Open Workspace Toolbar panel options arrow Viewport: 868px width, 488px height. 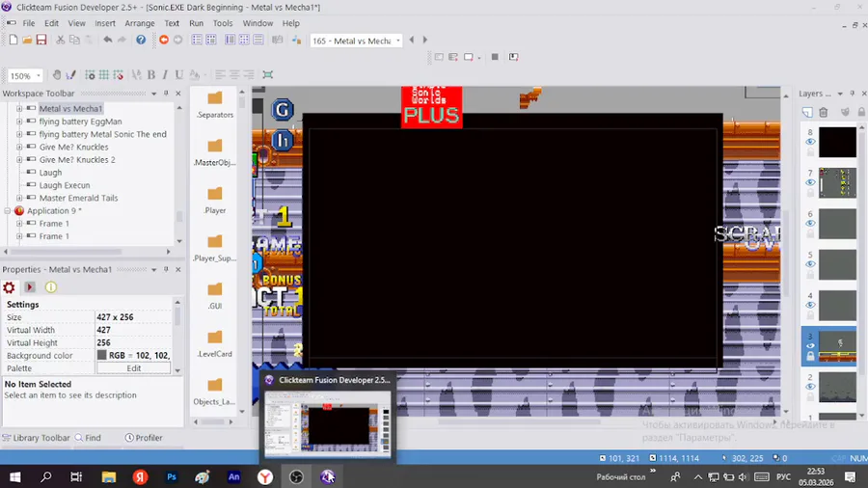[x=154, y=94]
